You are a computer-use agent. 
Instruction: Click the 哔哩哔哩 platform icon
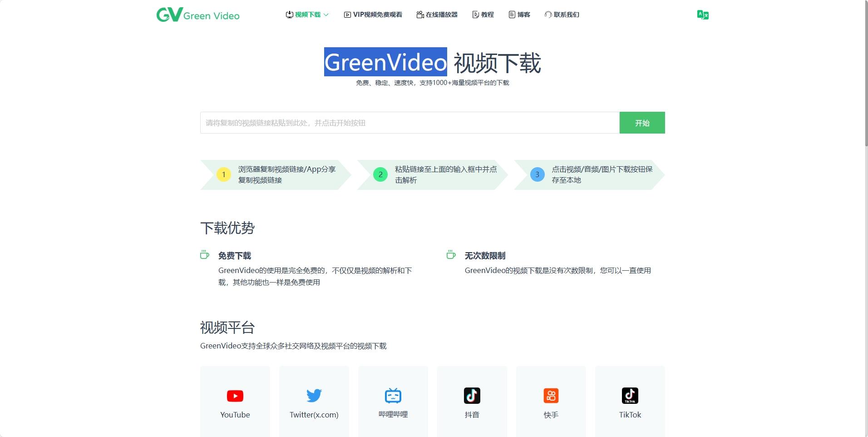[x=393, y=395]
